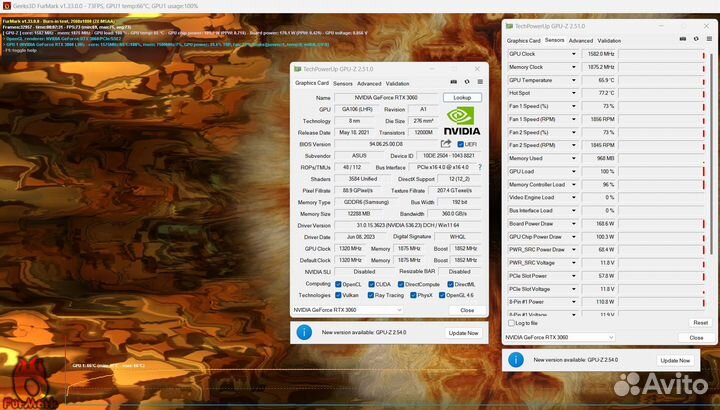Click the screenshot camera icon in Sensors window
720x410 pixels.
[683, 39]
